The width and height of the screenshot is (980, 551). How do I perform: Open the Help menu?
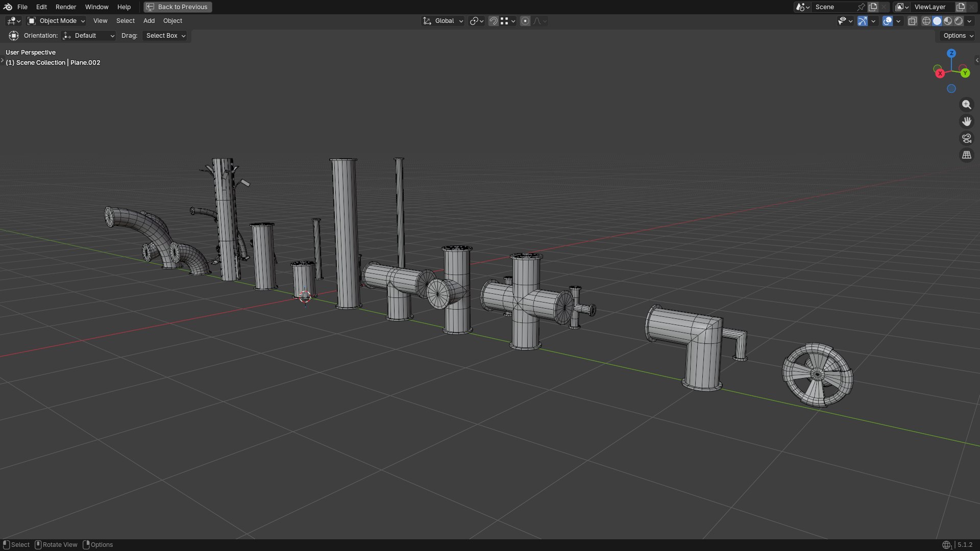point(124,7)
